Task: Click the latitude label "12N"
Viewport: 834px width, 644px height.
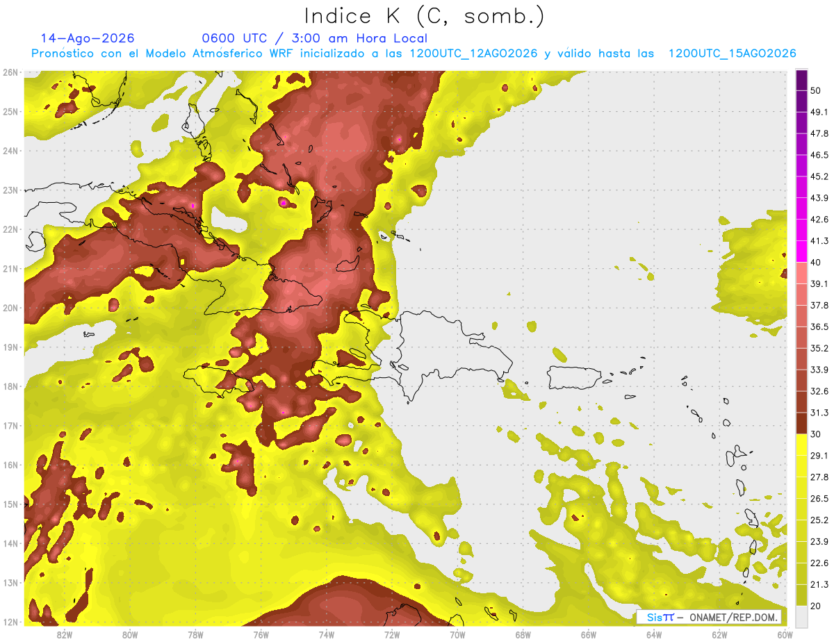Action: click(10, 622)
